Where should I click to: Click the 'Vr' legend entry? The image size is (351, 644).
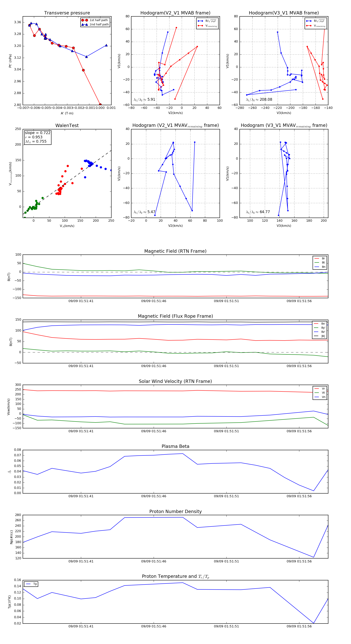click(x=320, y=389)
